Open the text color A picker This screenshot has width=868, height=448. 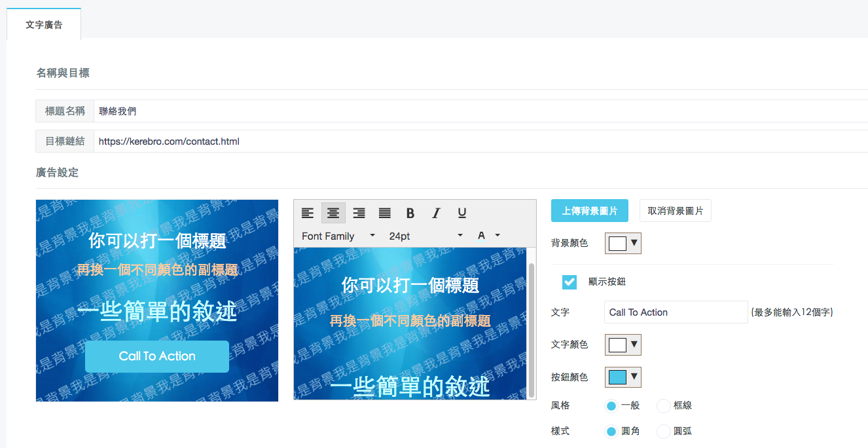[x=488, y=236]
